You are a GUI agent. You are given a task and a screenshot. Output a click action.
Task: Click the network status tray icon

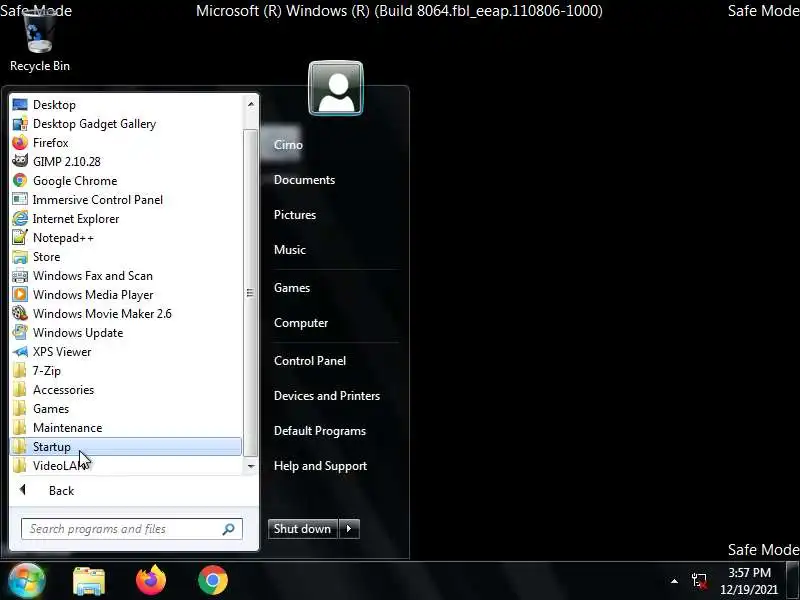pyautogui.click(x=699, y=581)
